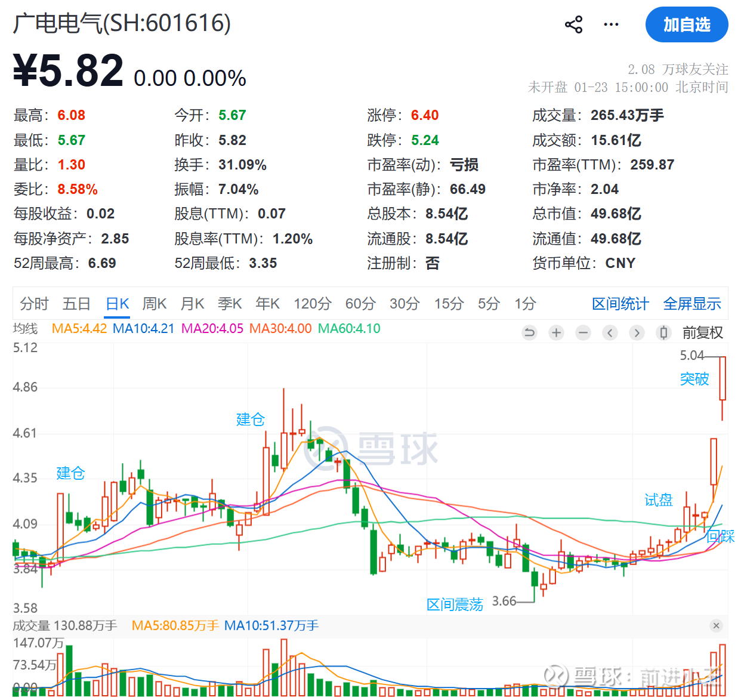Close the volume indicator panel
The height and width of the screenshot is (700, 744).
716,625
